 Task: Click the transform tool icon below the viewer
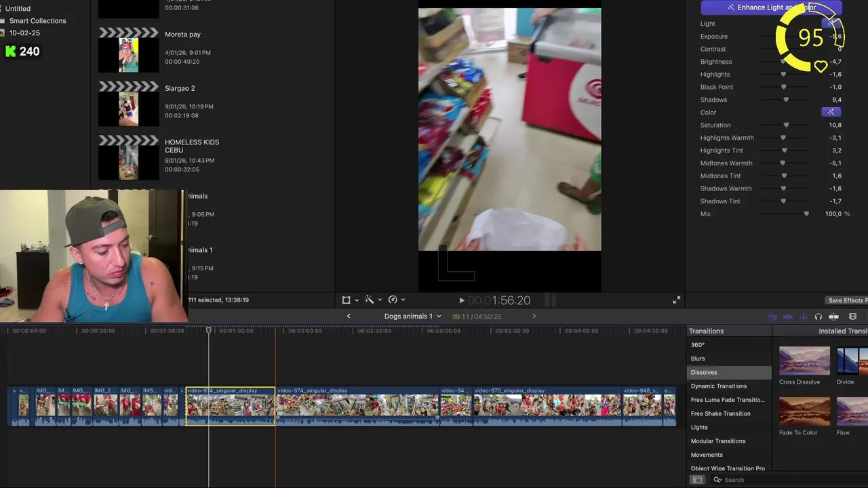[347, 300]
